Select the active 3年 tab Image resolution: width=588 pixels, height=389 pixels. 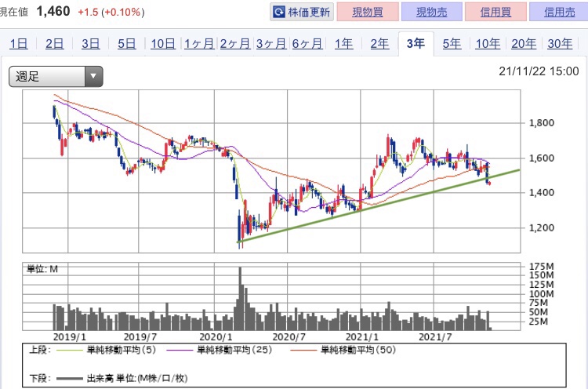point(416,44)
